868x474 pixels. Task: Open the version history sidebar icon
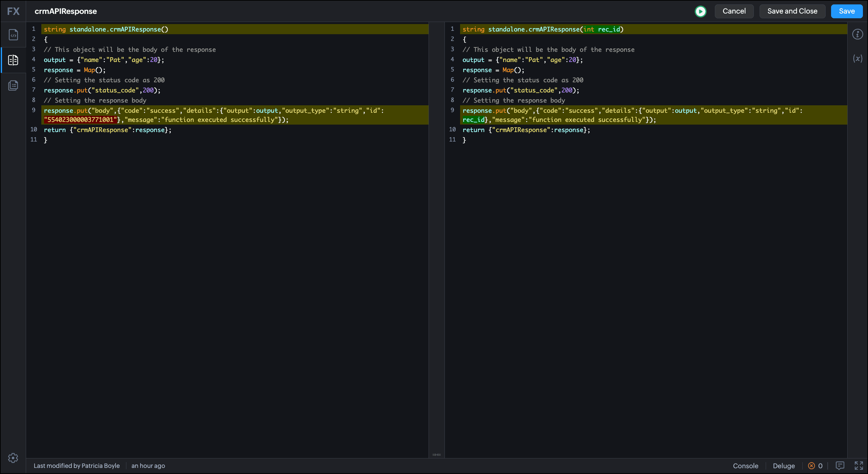point(13,85)
